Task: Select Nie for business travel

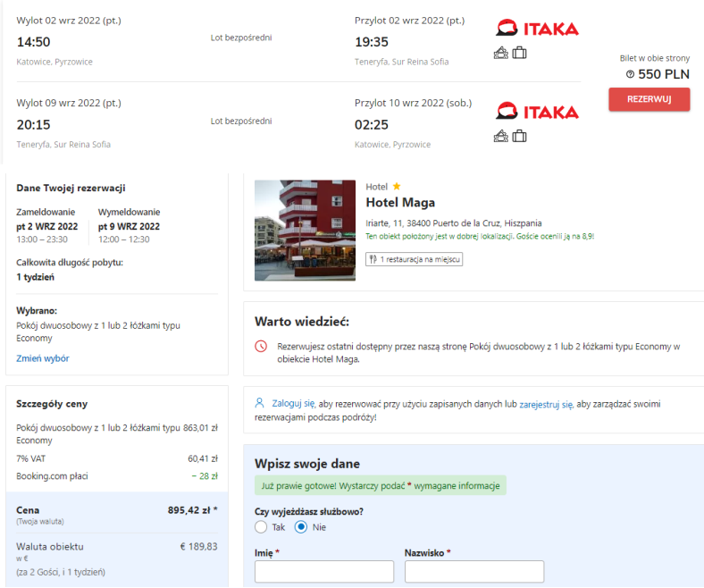Action: point(301,527)
